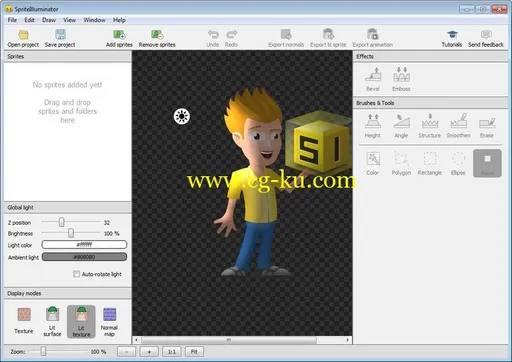The width and height of the screenshot is (512, 362).
Task: Click Export normals icon
Action: (286, 38)
